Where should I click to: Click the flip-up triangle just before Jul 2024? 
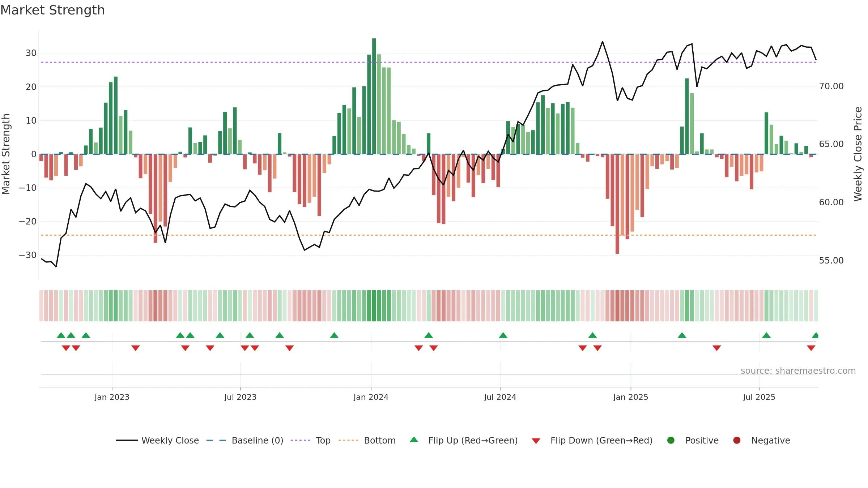(503, 335)
